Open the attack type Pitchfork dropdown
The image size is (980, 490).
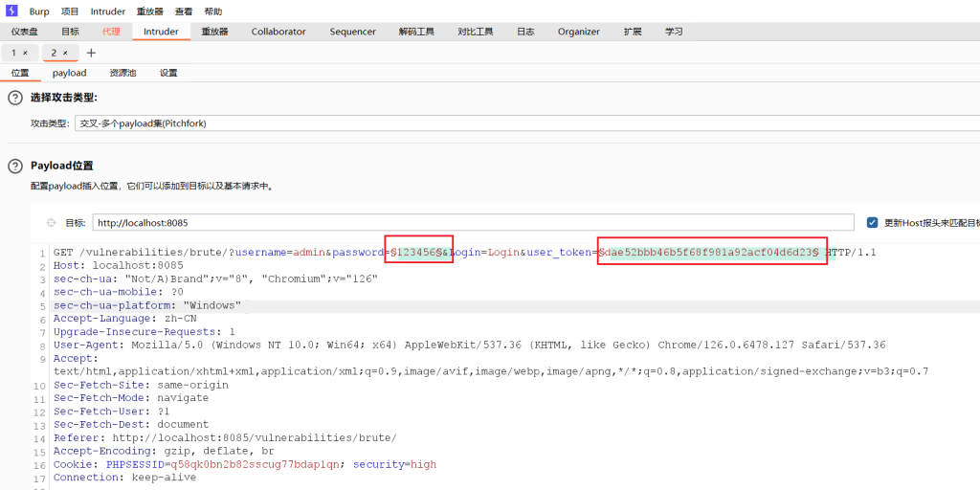479,123
